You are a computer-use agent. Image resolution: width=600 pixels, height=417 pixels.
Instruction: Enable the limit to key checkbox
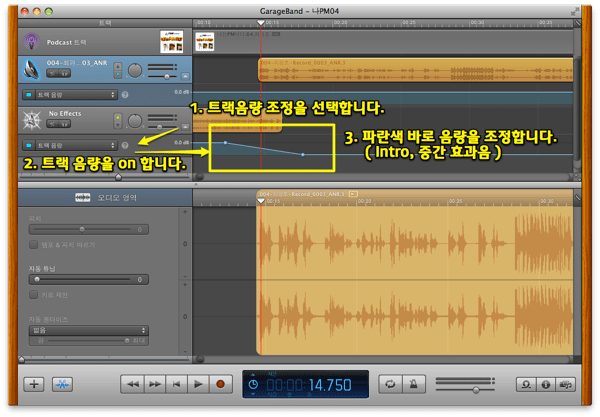pyautogui.click(x=34, y=295)
